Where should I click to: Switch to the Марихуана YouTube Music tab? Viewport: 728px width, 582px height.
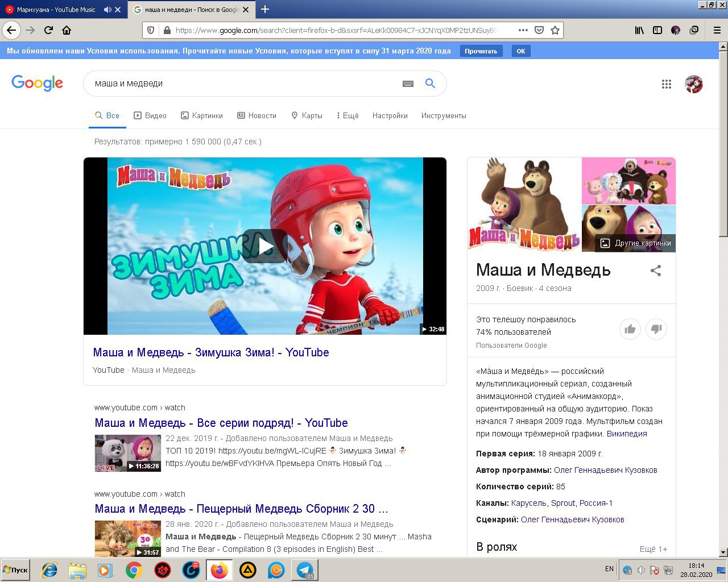(56, 10)
